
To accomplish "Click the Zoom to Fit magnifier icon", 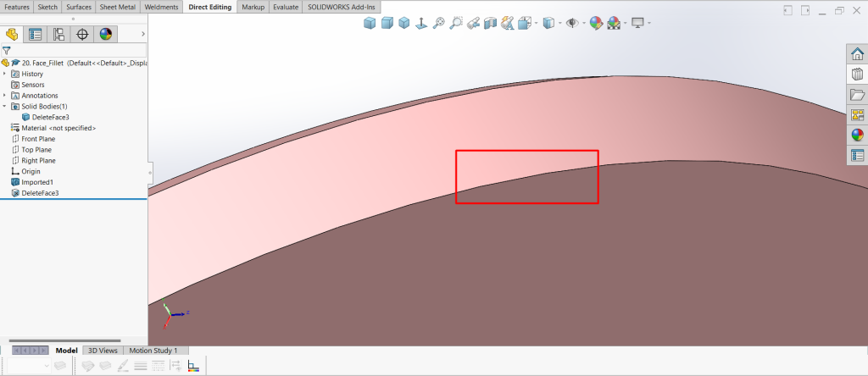I will [x=438, y=23].
